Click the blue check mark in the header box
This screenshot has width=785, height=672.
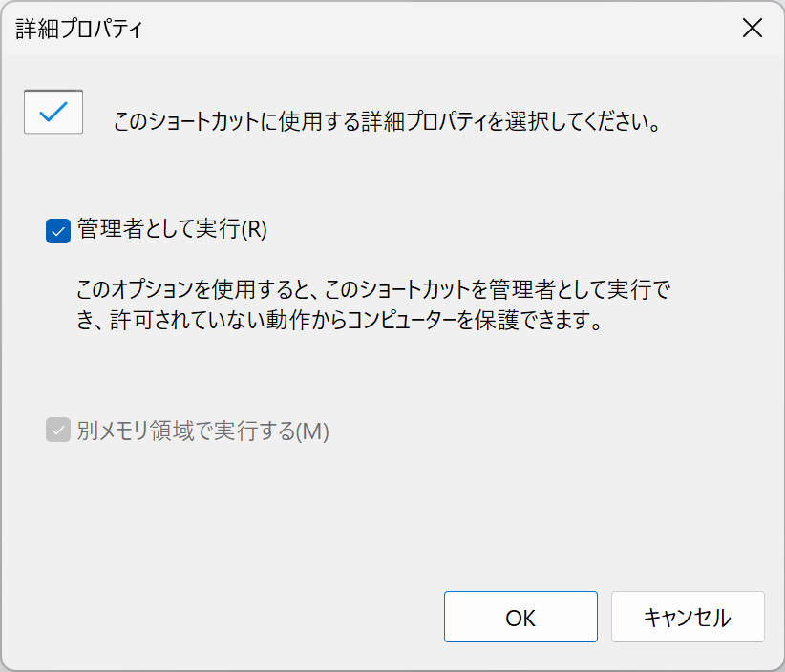pos(53,112)
